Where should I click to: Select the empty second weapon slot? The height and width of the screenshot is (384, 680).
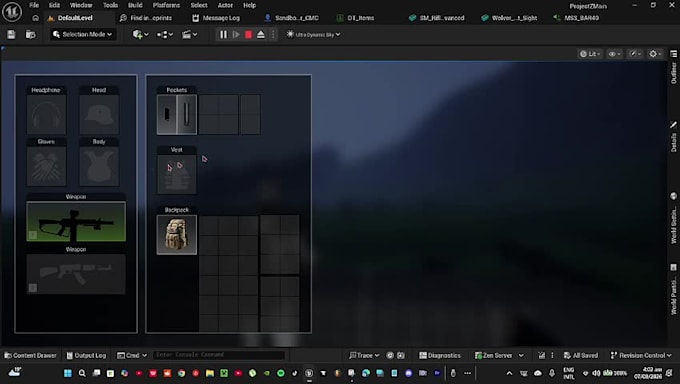76,274
